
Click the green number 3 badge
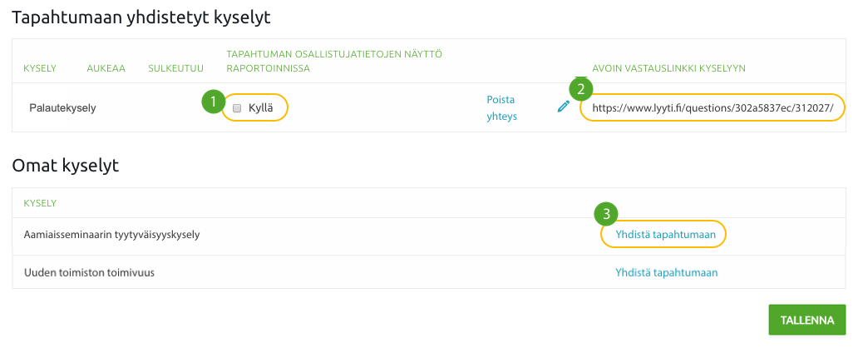point(606,214)
